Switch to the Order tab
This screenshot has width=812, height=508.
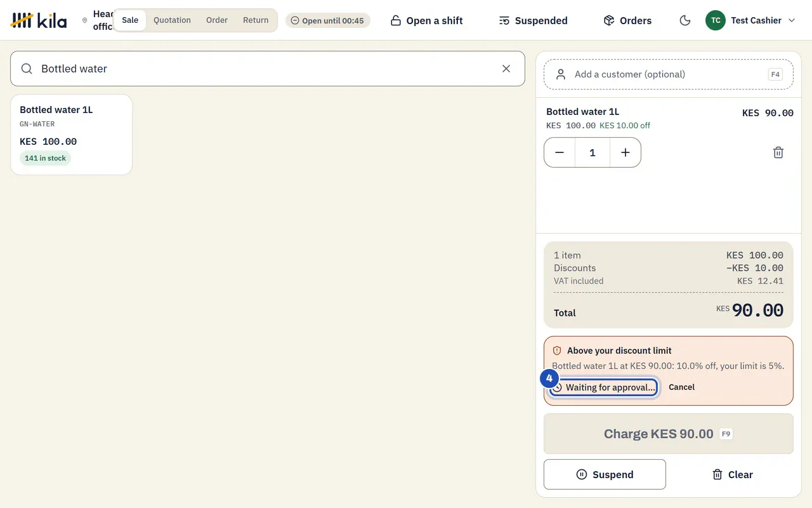[x=217, y=20]
